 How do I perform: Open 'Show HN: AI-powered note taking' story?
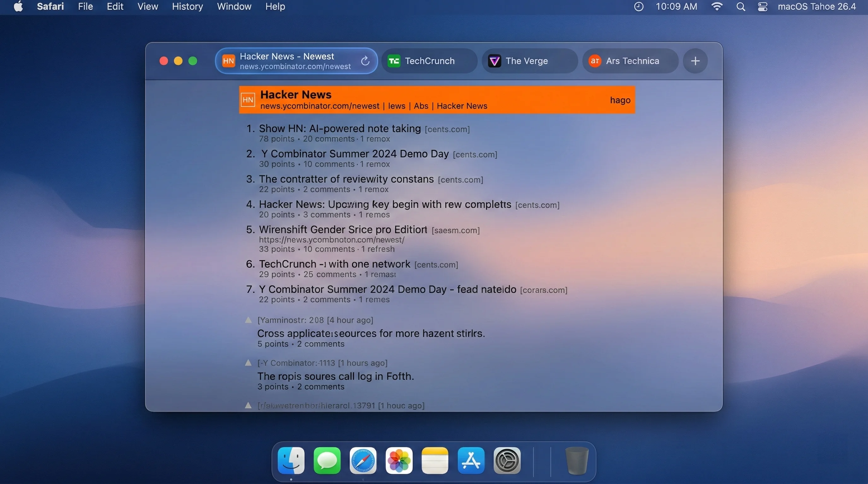(x=340, y=128)
